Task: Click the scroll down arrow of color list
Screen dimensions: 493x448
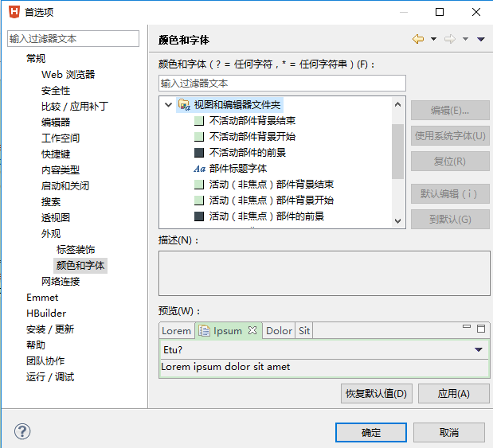Action: pos(397,221)
